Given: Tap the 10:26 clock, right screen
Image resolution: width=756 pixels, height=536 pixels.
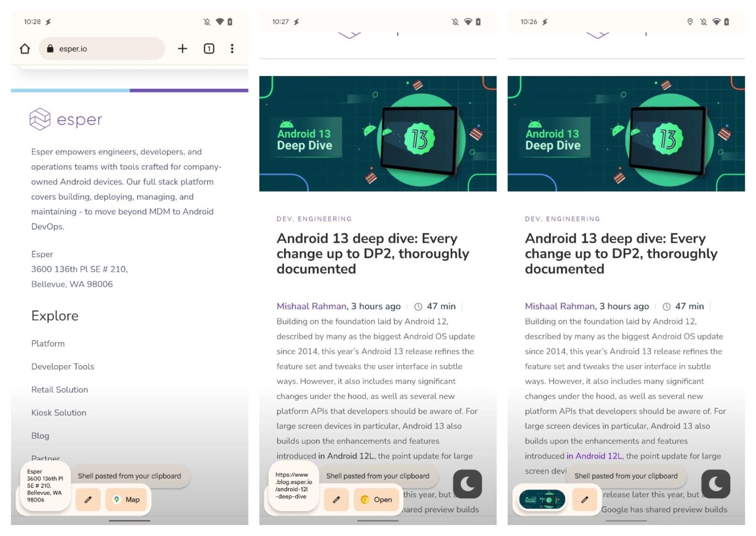Looking at the screenshot, I should (x=529, y=22).
